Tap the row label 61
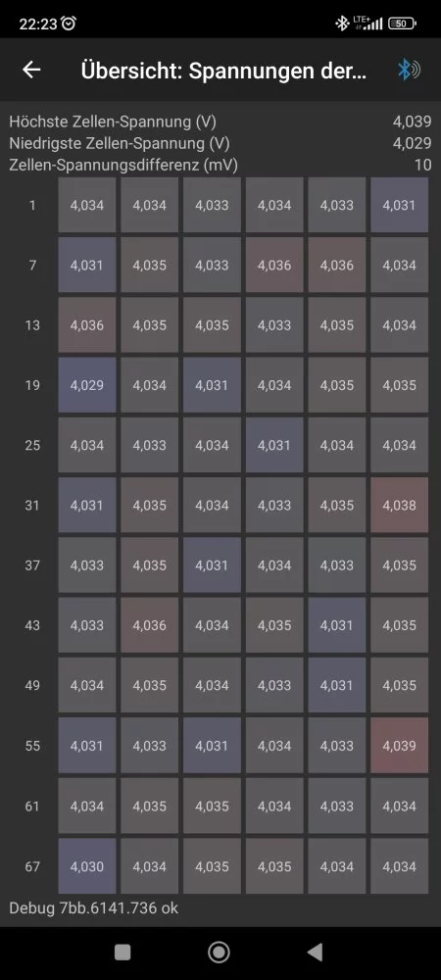Image resolution: width=441 pixels, height=980 pixels. click(x=32, y=807)
